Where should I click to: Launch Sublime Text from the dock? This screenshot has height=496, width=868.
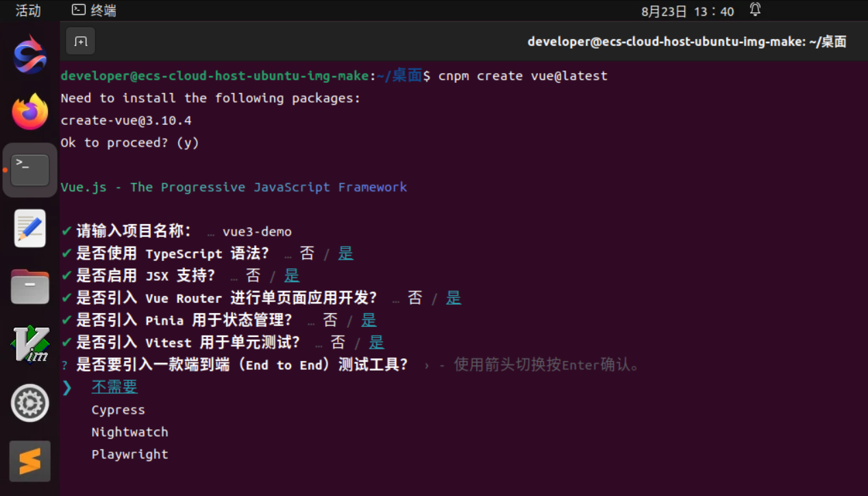29,461
